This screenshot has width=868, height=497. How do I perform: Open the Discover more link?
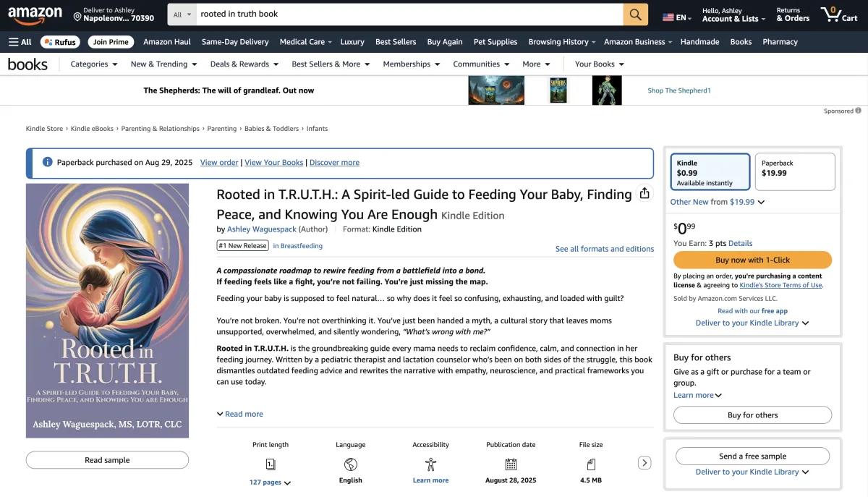point(334,163)
